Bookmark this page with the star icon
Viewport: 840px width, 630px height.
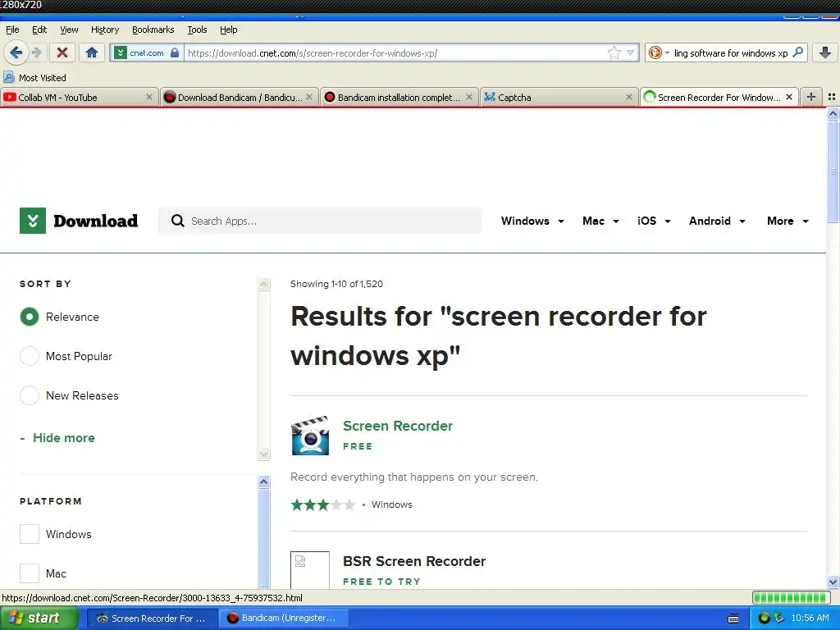[614, 52]
